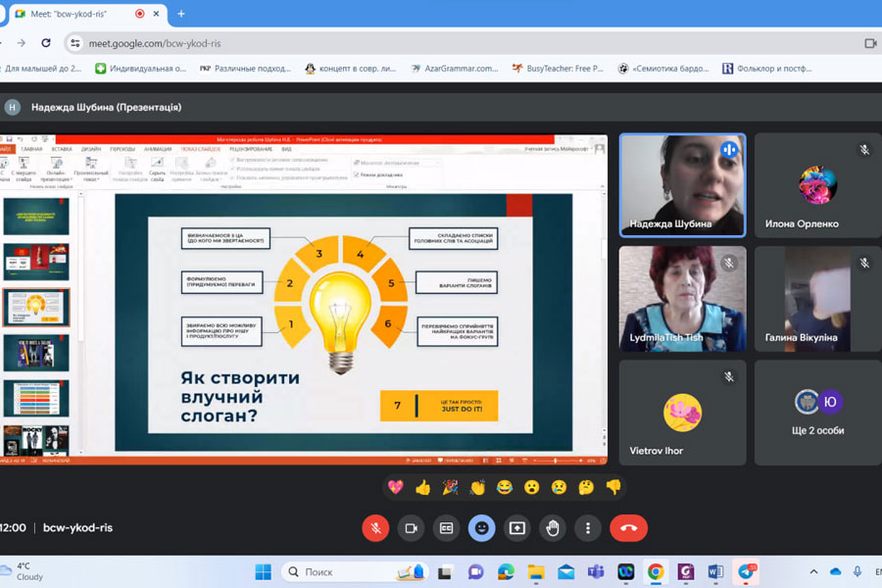Send the party popper reaction
The height and width of the screenshot is (588, 882).
[x=450, y=487]
